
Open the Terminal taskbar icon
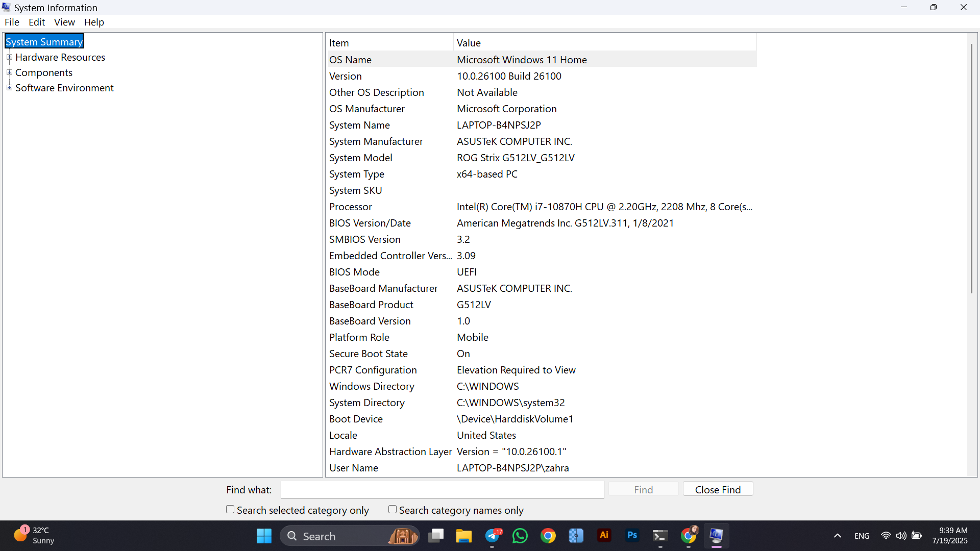click(660, 536)
